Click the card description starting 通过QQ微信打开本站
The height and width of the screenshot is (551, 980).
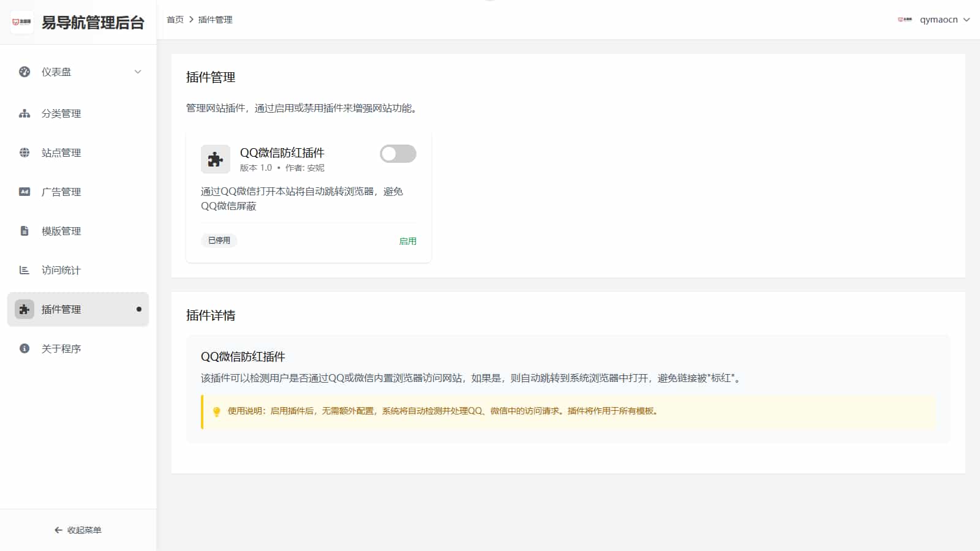[302, 199]
